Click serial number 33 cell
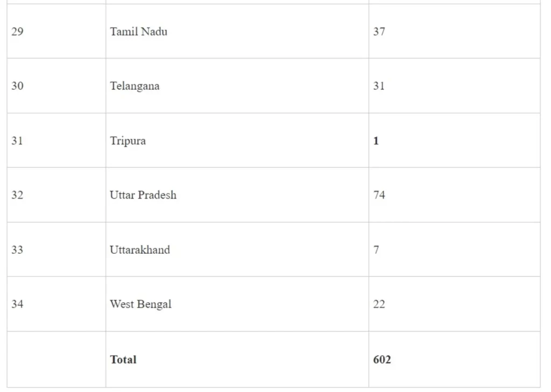This screenshot has width=551, height=392. (18, 250)
